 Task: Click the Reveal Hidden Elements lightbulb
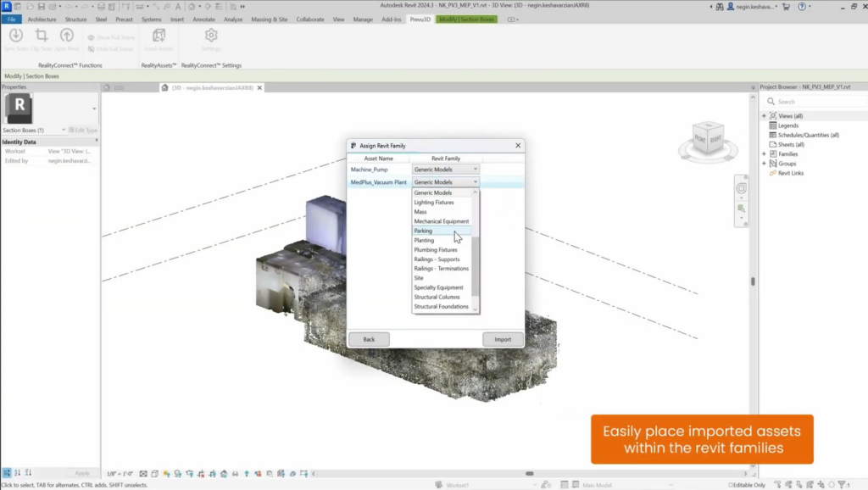[x=248, y=474]
